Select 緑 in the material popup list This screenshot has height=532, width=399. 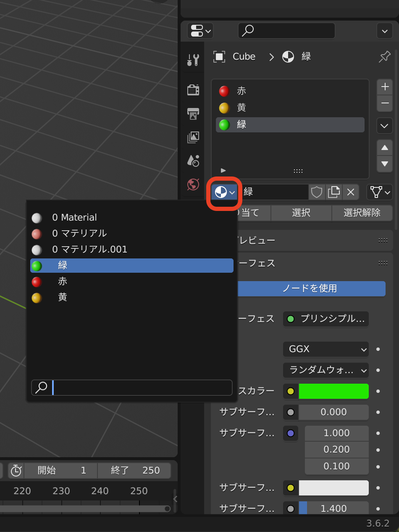pos(132,266)
